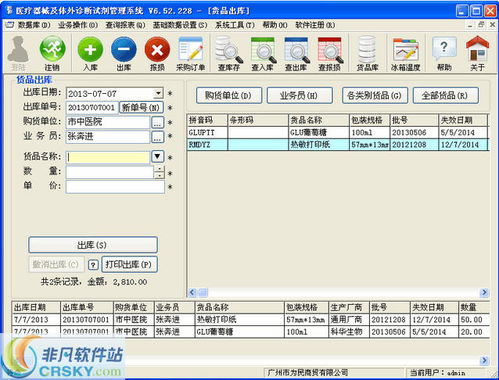Screen dimensions: 499x380
Task: Click right arrow of goods table scrollbar
Action: [x=484, y=293]
